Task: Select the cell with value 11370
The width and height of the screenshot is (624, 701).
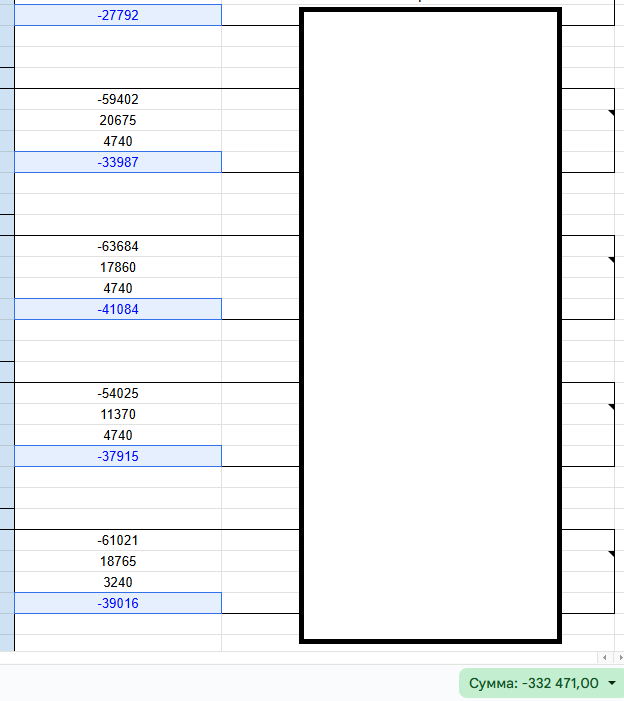Action: click(x=118, y=414)
